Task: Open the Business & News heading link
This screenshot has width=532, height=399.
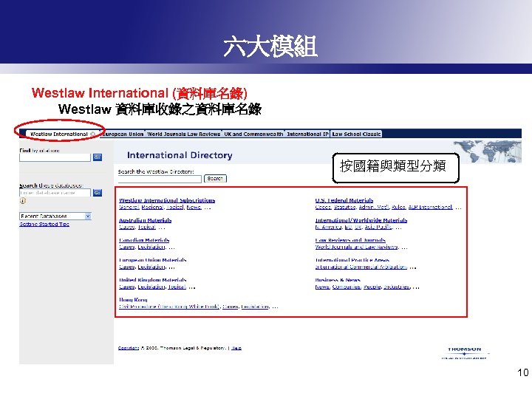Action: [x=338, y=280]
